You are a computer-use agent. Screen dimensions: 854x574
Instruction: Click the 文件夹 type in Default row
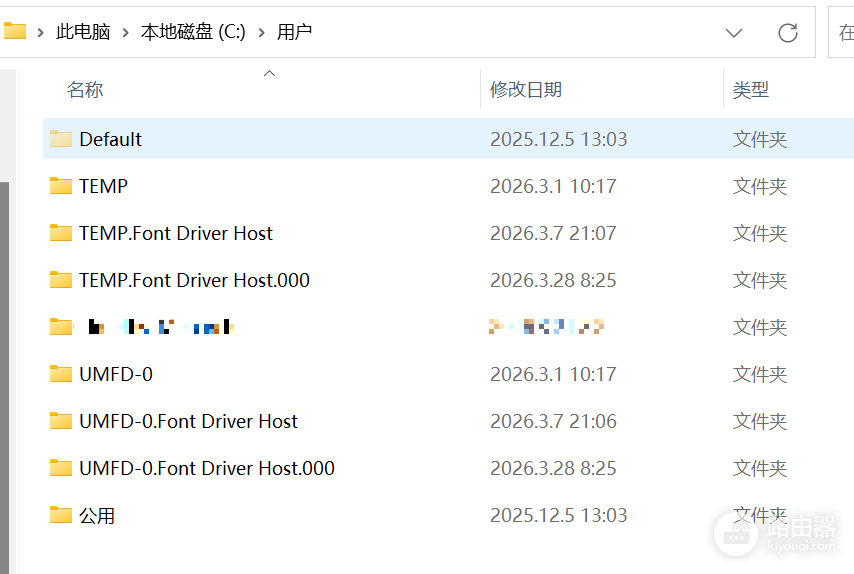(x=760, y=139)
